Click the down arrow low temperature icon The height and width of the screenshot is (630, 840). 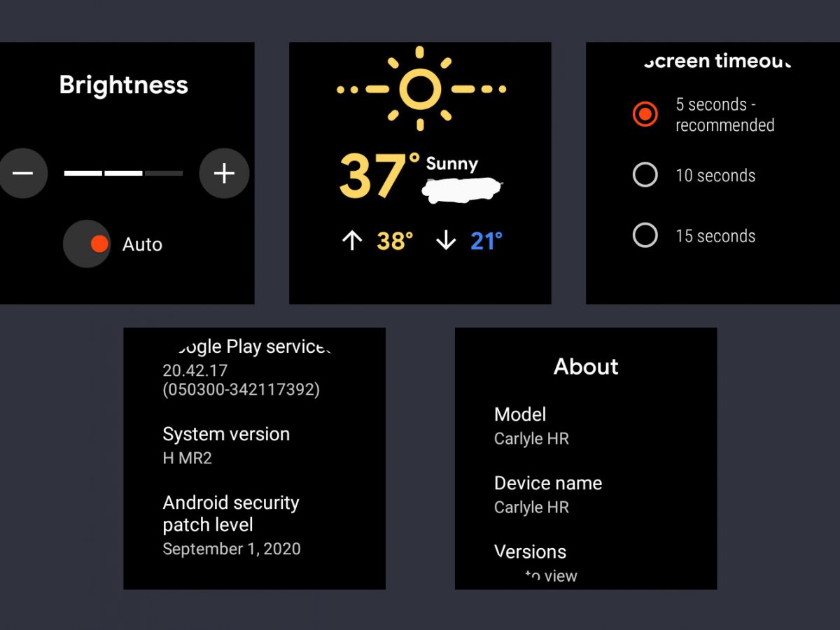pyautogui.click(x=446, y=241)
